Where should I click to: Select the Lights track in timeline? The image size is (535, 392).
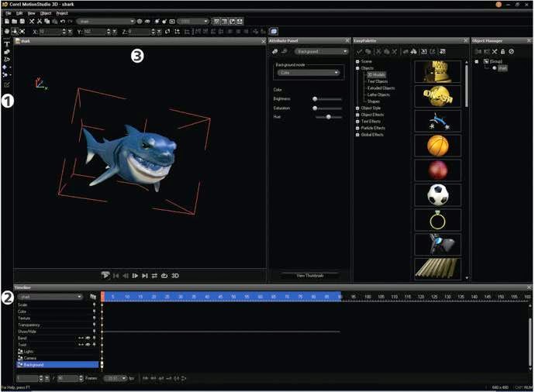(57, 352)
